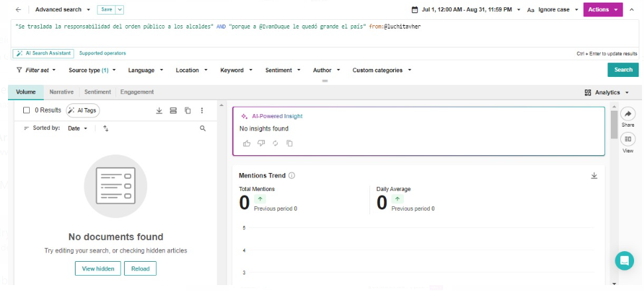Switch to the Engagement tab
The height and width of the screenshot is (291, 644).
click(137, 92)
